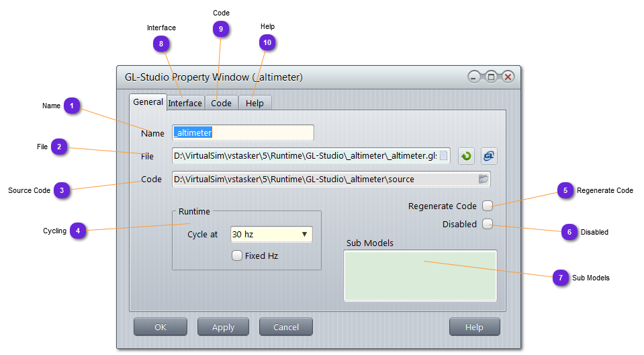Select the Help tab
Screen dimensions: 644x355
click(255, 103)
